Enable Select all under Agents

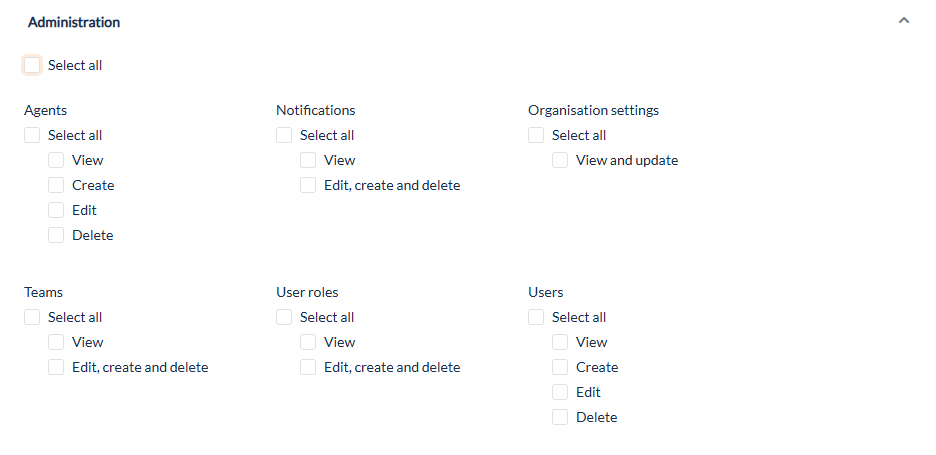click(x=32, y=136)
